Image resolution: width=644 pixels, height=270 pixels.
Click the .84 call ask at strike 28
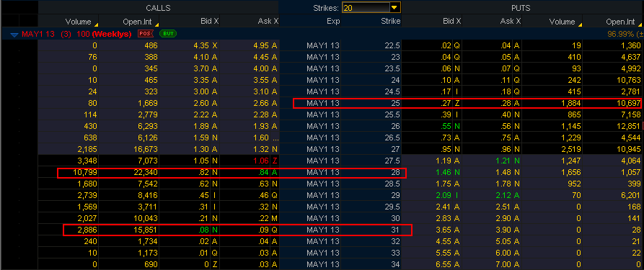click(264, 173)
